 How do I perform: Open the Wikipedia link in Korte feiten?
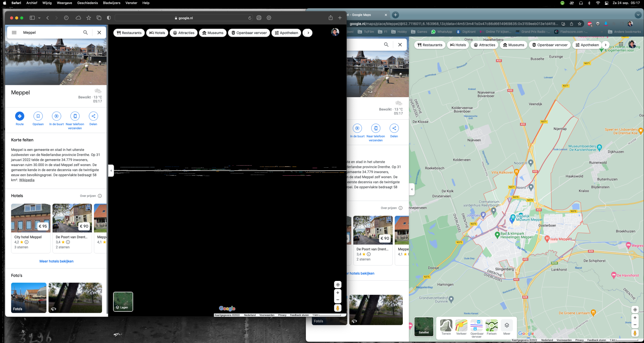point(27,180)
